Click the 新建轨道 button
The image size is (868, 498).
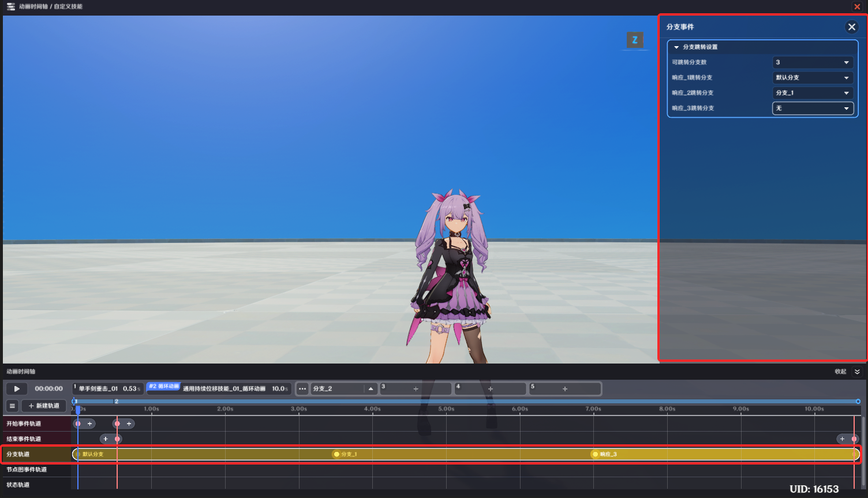[44, 406]
